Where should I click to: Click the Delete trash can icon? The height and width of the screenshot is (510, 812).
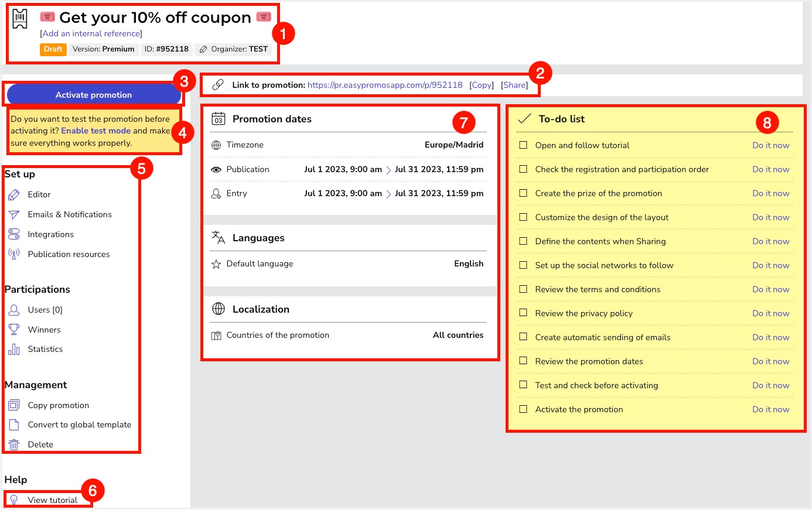14,445
